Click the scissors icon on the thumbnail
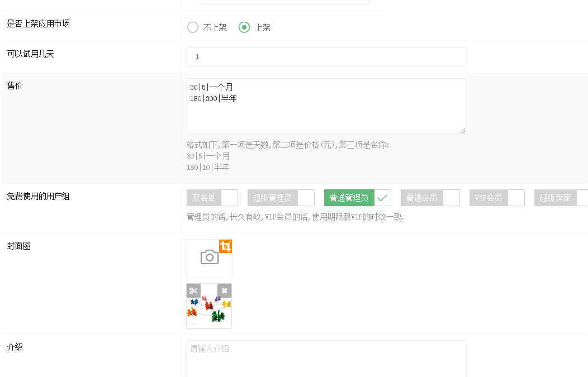 (x=193, y=290)
